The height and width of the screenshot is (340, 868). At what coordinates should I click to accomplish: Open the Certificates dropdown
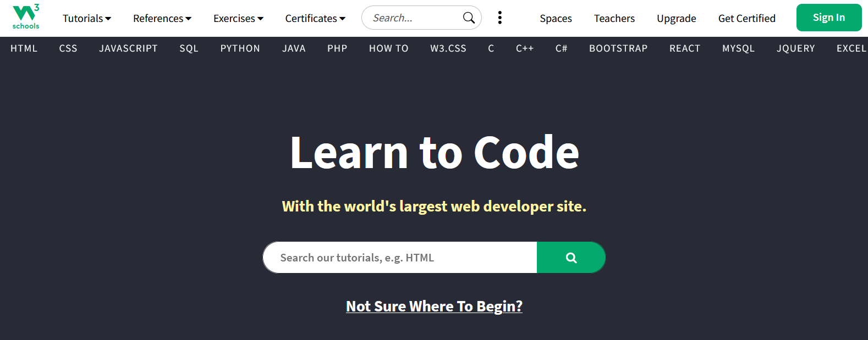pos(315,19)
